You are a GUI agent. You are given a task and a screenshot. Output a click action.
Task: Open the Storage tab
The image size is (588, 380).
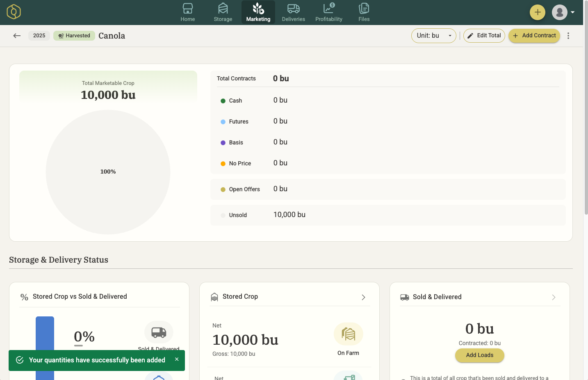223,12
